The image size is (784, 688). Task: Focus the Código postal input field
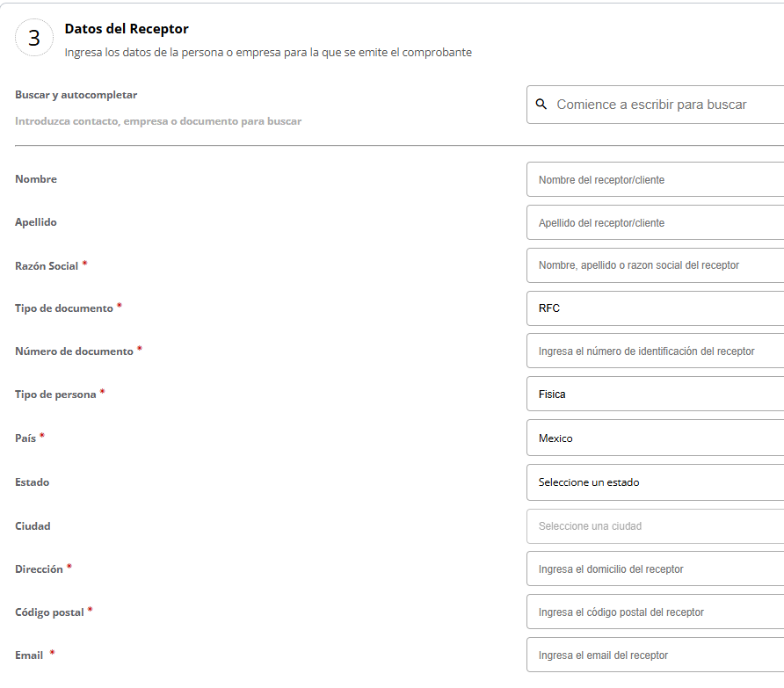click(655, 612)
